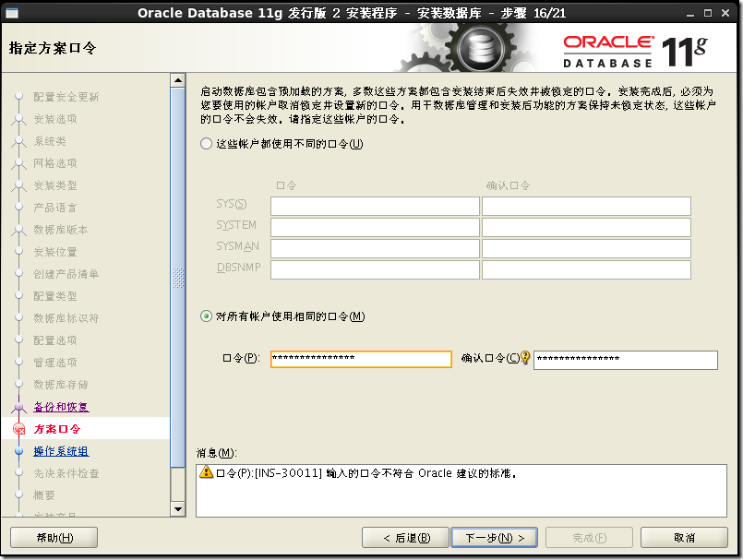This screenshot has height=560, width=743.
Task: Maximize the Oracle installer window
Action: coord(708,13)
